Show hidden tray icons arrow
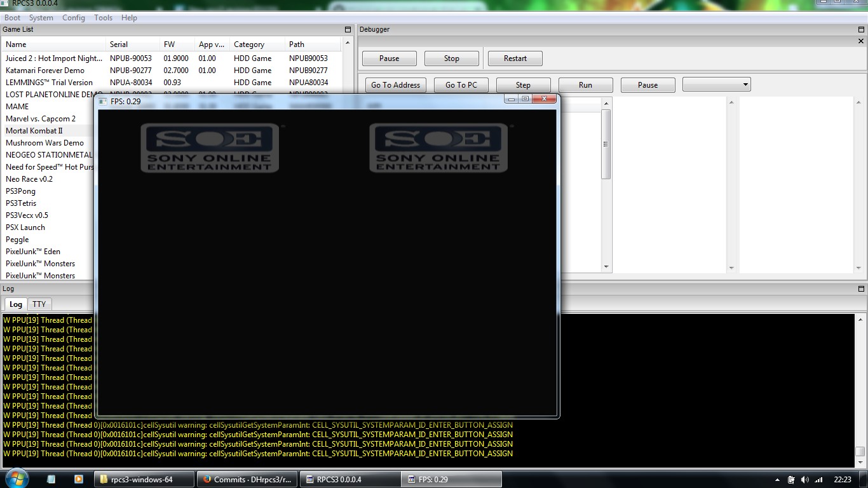 coord(778,480)
